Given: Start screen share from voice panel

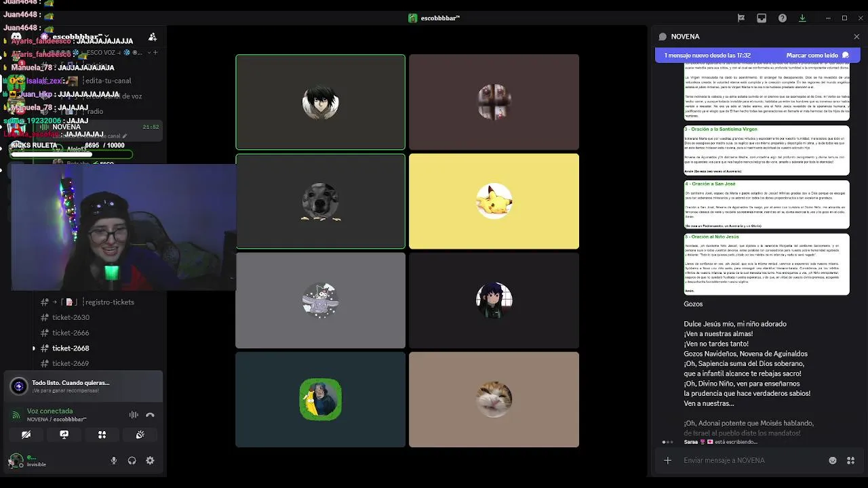Looking at the screenshot, I should (64, 434).
